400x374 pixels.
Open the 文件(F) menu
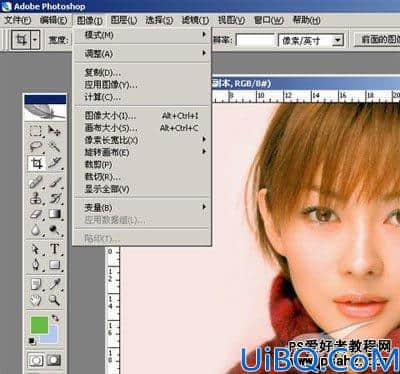tap(18, 20)
